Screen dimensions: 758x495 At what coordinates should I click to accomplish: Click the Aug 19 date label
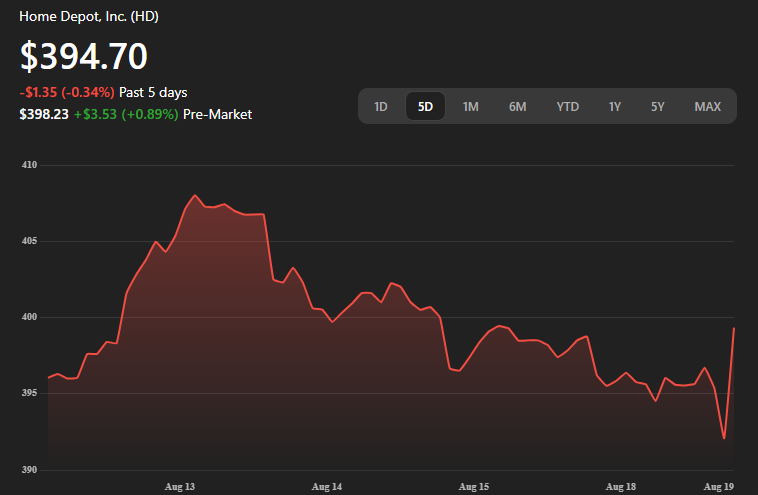pos(719,486)
